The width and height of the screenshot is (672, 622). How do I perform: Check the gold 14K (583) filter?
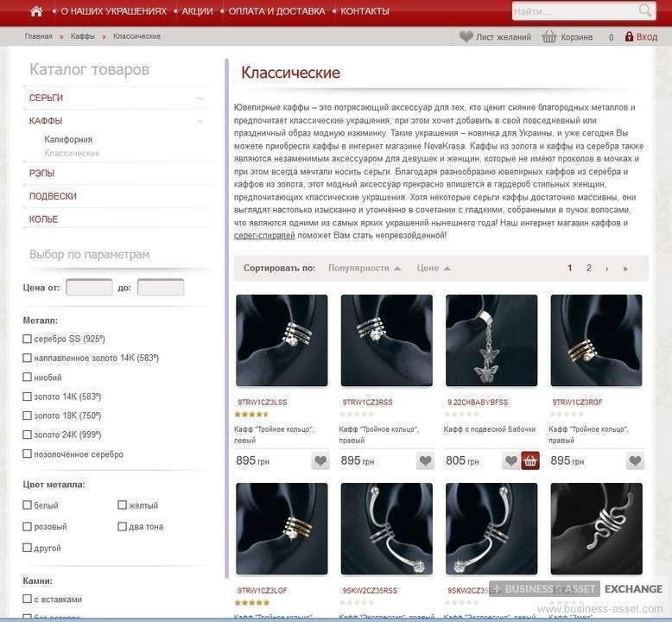(x=27, y=396)
